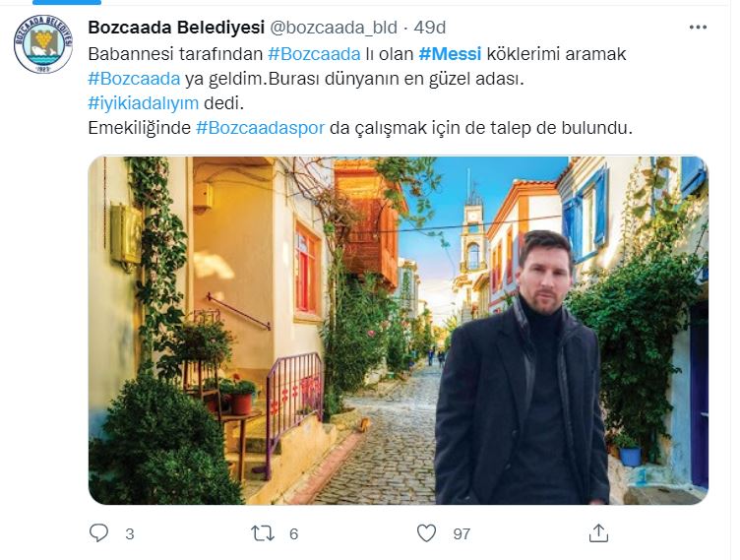Like the tweet with heart icon
Image resolution: width=740 pixels, height=560 pixels.
(x=427, y=533)
